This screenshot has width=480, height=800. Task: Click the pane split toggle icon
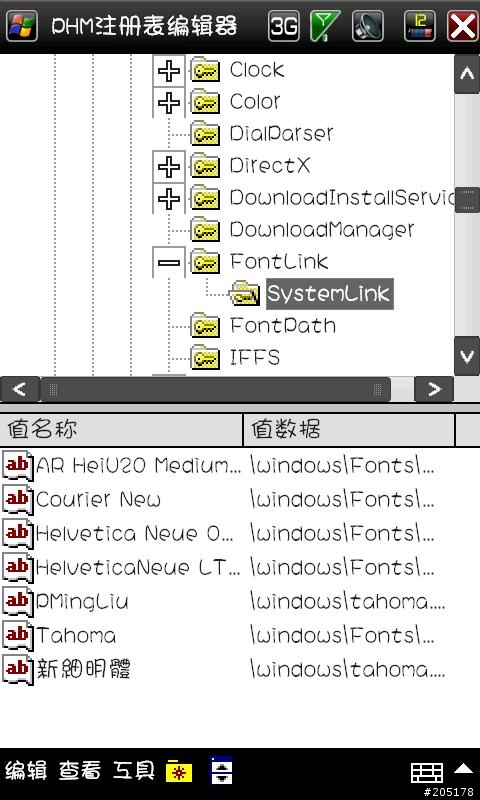click(221, 770)
